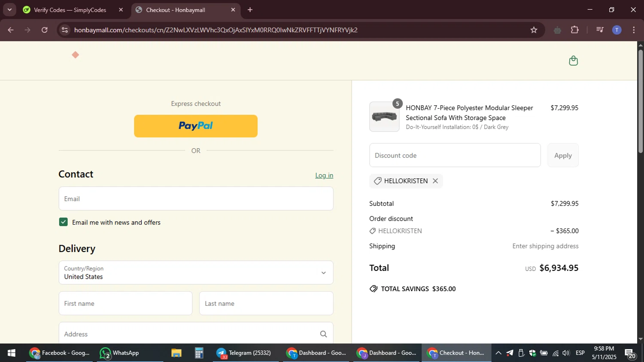Pay with the PayPal express button
The width and height of the screenshot is (644, 362).
click(x=196, y=126)
